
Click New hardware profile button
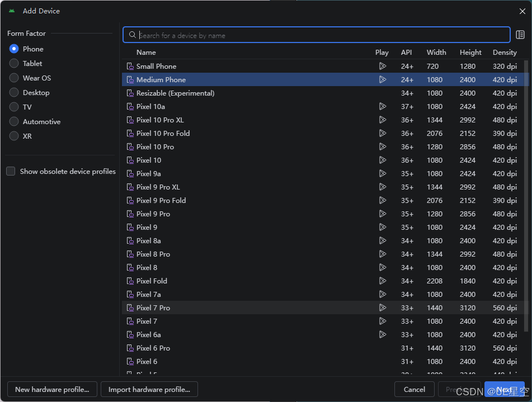point(52,390)
